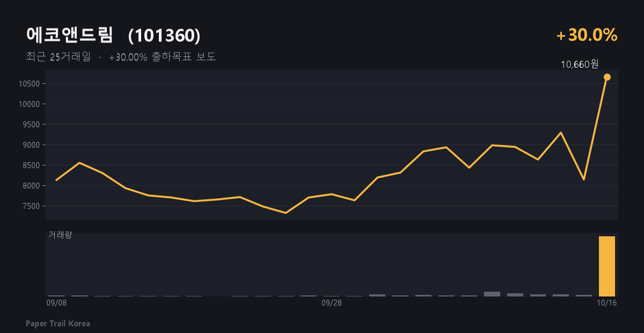Click the 거래량 volume label
This screenshot has height=333, width=644.
click(60, 235)
